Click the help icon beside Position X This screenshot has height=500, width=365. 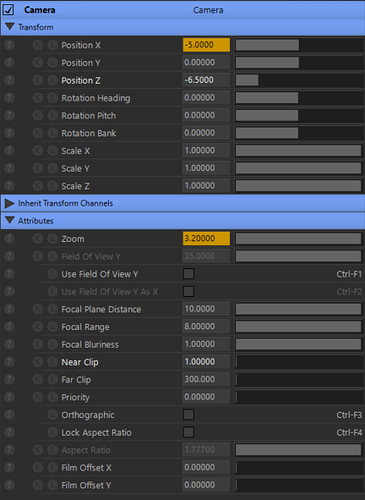(x=9, y=45)
